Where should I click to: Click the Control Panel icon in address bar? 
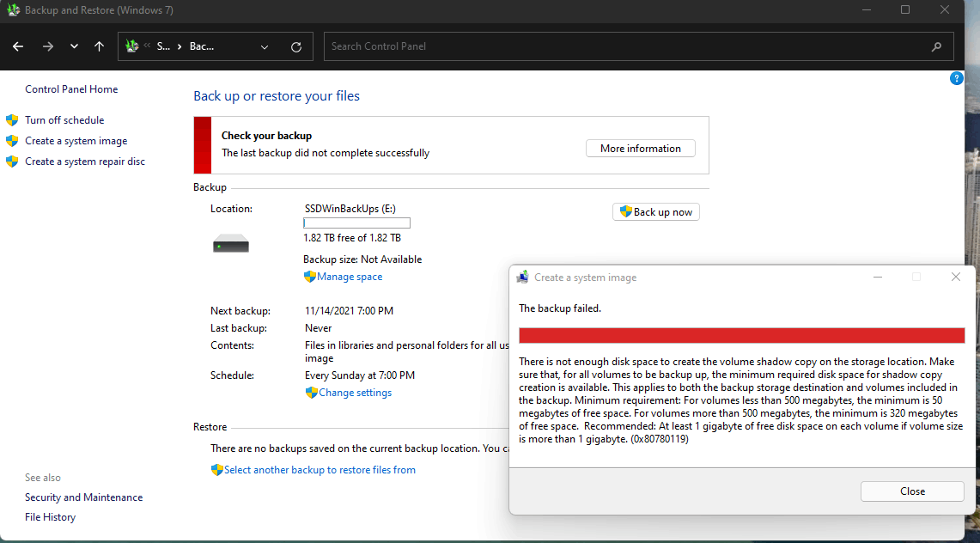(132, 46)
